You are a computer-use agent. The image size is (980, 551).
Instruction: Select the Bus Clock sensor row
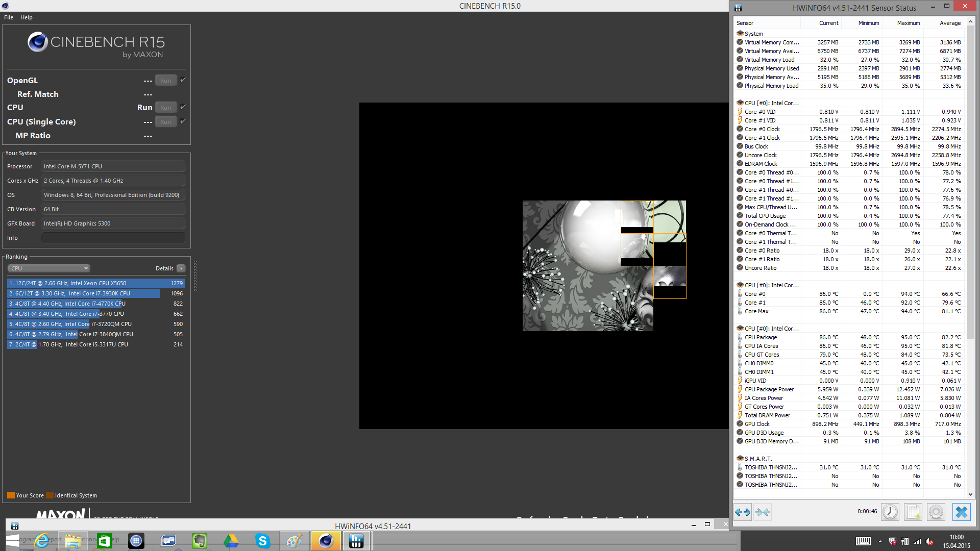(x=849, y=146)
